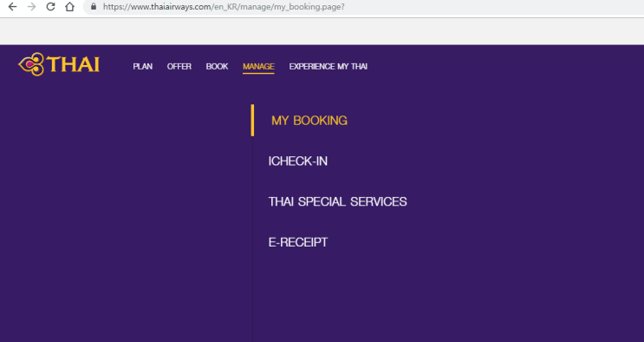Viewport: 644px width, 342px height.
Task: Open ICHECK-IN link
Action: (x=298, y=161)
